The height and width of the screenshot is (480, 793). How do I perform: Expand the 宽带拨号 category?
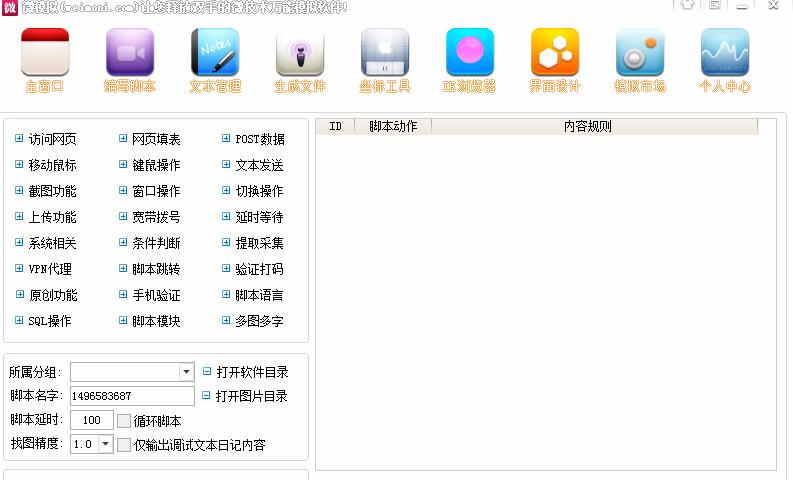tap(123, 216)
